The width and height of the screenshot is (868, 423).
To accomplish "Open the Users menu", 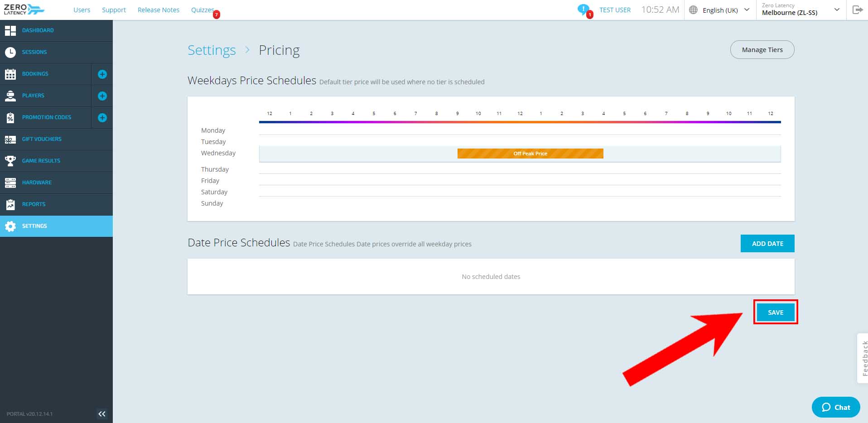I will (x=82, y=10).
